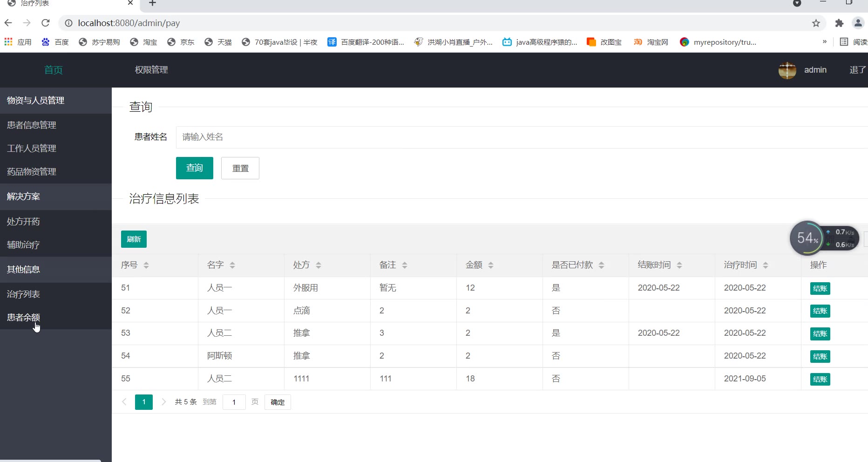Viewport: 868px width, 462px height.
Task: Open a new browser tab
Action: (x=152, y=3)
